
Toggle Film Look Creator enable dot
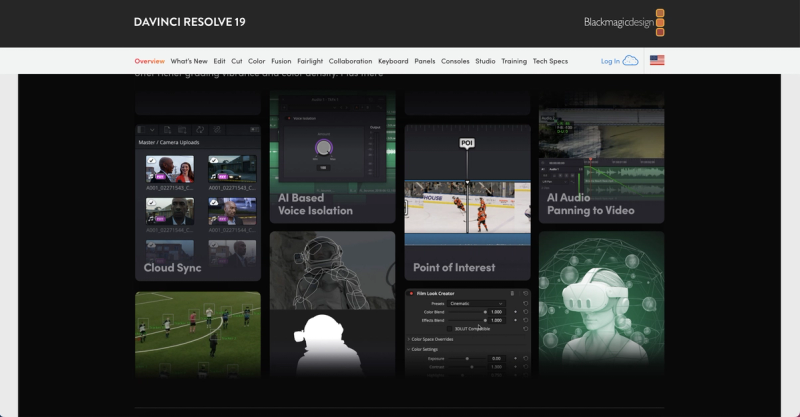click(x=411, y=293)
